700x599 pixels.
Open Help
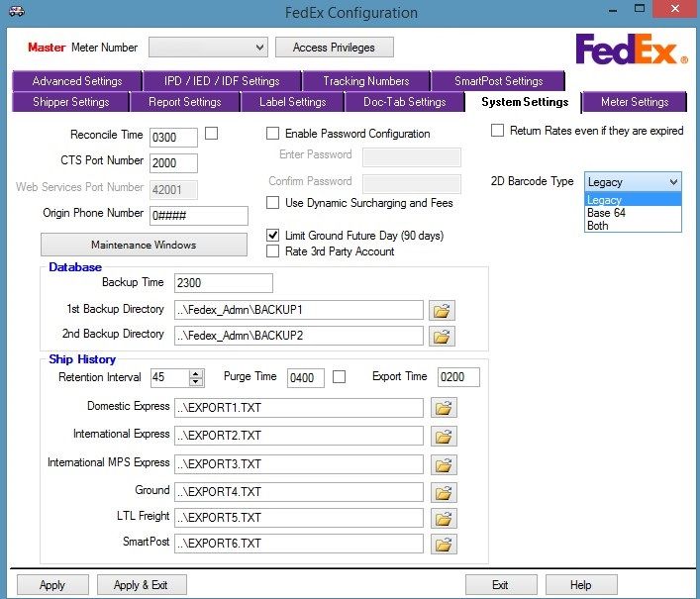[x=581, y=585]
